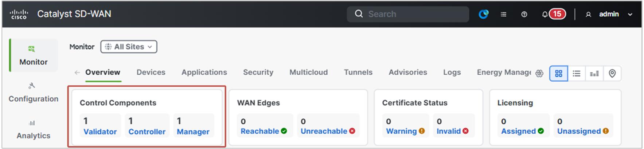Switch to list view
Screen dimensions: 644x149
(x=577, y=74)
